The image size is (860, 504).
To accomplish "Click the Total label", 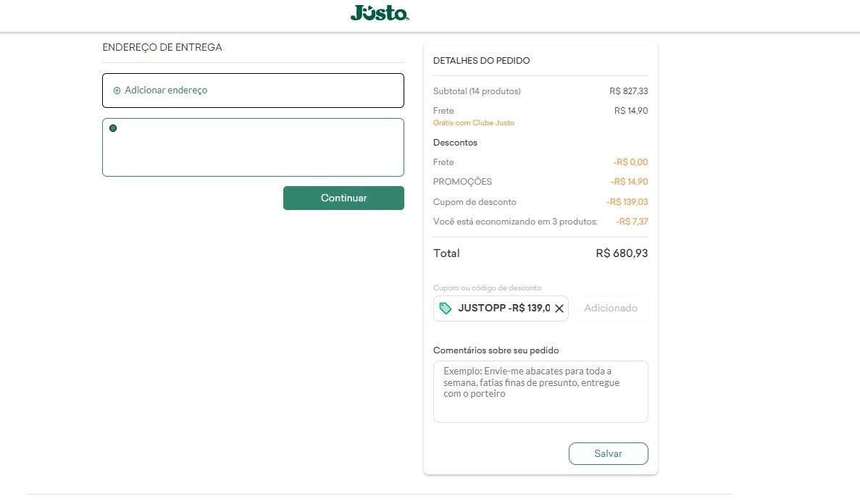I will (x=446, y=253).
